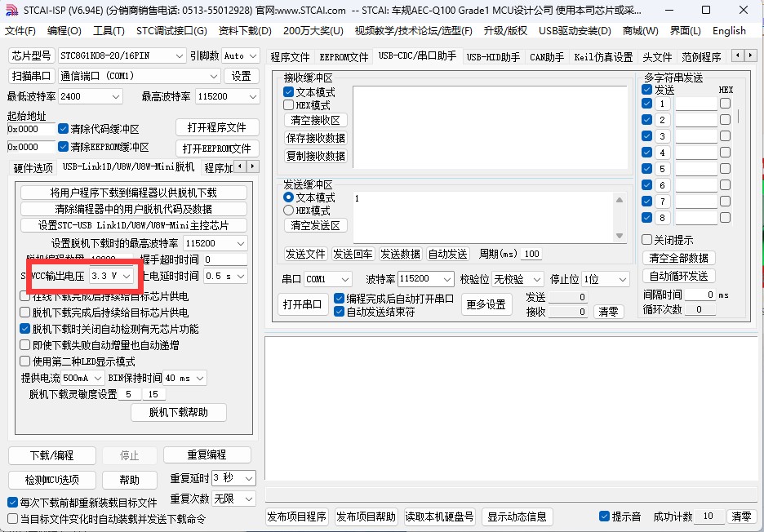Image resolution: width=764 pixels, height=532 pixels.
Task: Open the 资料下载(D) menu
Action: (245, 31)
